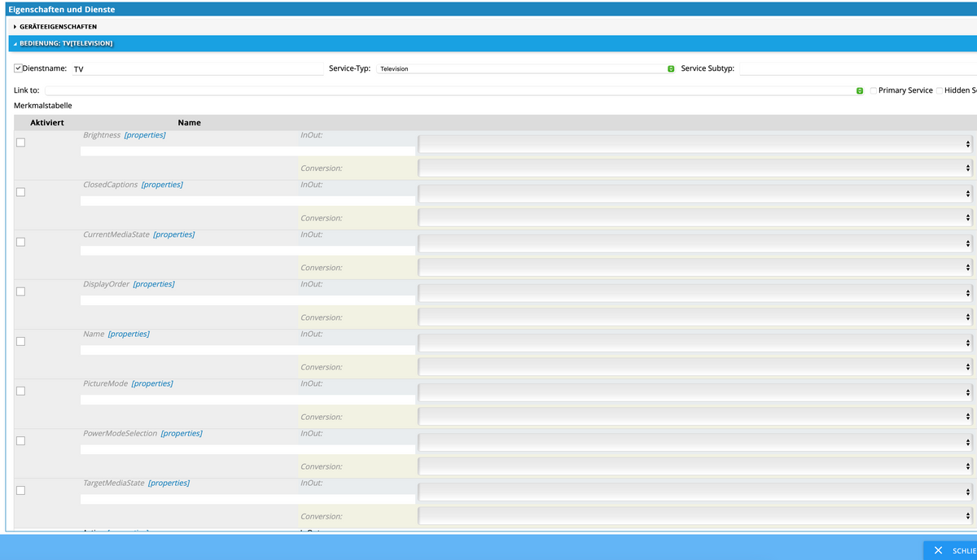
Task: Open the PictureMode InOut dropdown
Action: click(x=696, y=392)
